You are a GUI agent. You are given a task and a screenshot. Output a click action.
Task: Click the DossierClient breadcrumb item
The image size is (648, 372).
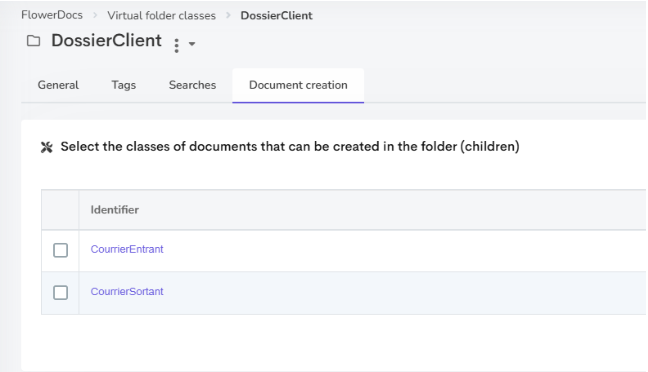click(276, 16)
